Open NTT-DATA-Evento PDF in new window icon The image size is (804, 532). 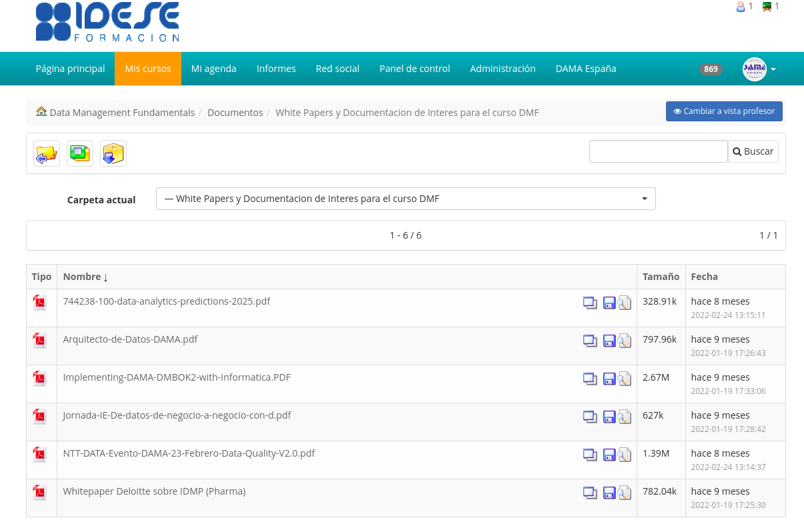coord(590,455)
